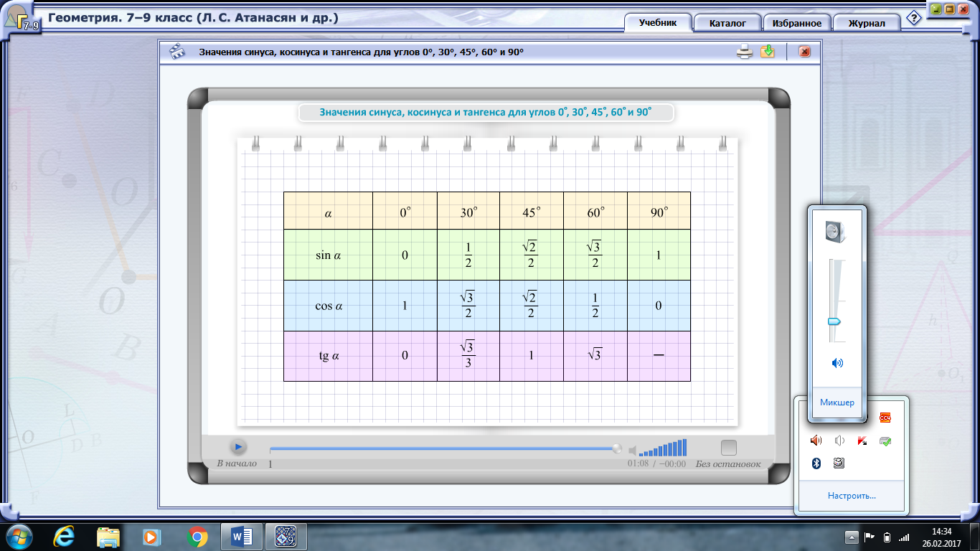Open the Kaspersky tray icon
Viewport: 980px width, 551px height.
tap(862, 441)
